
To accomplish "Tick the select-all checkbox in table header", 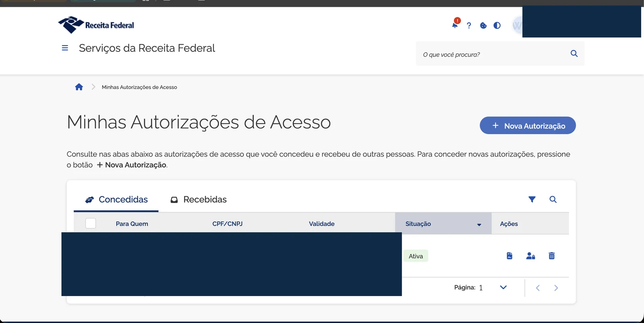I will 91,223.
